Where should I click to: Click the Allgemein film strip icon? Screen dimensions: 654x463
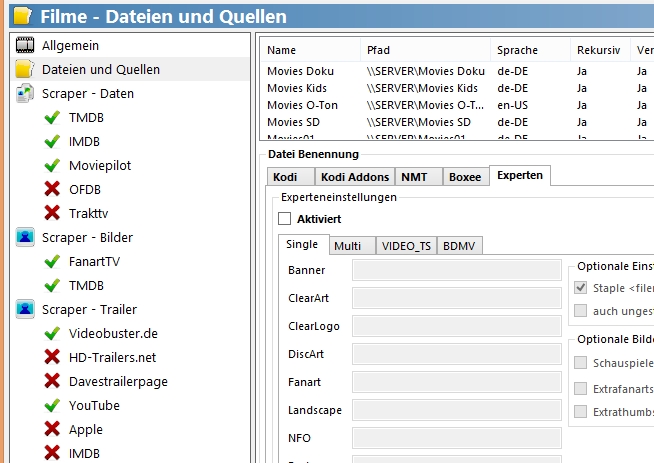pos(25,45)
